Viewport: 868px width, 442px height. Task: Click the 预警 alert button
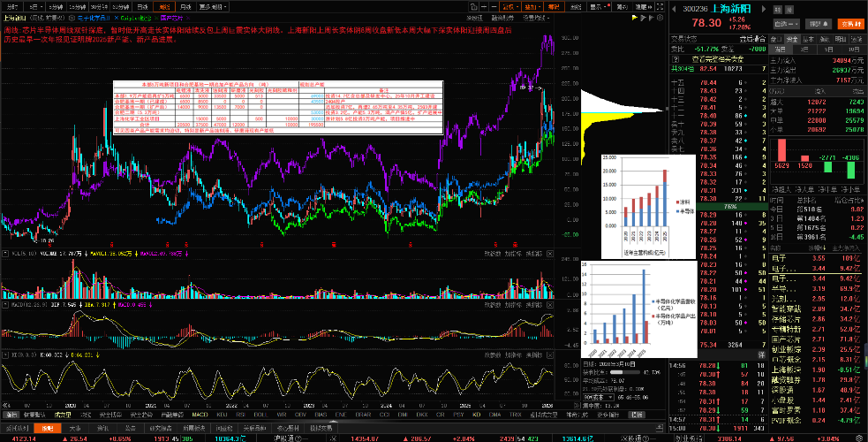pyautogui.click(x=819, y=24)
